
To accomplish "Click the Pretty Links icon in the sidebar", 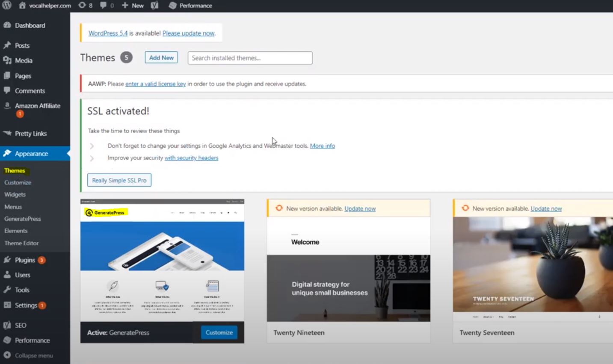I will (7, 133).
